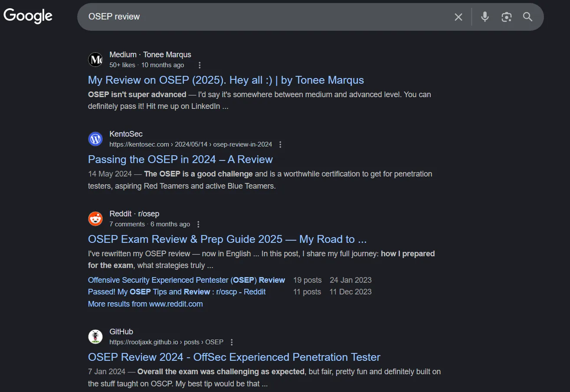This screenshot has height=392, width=570.
Task: Open "OSEP Review 2024 - OffSec" result
Action: point(234,357)
